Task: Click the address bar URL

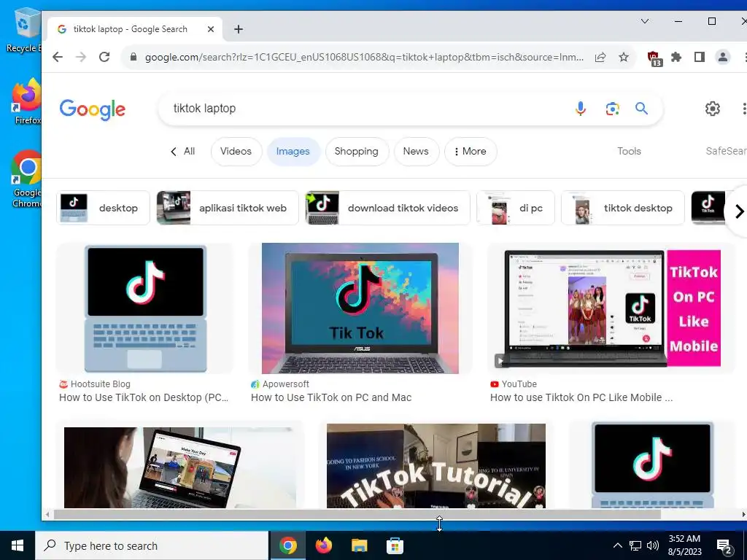Action: click(364, 57)
